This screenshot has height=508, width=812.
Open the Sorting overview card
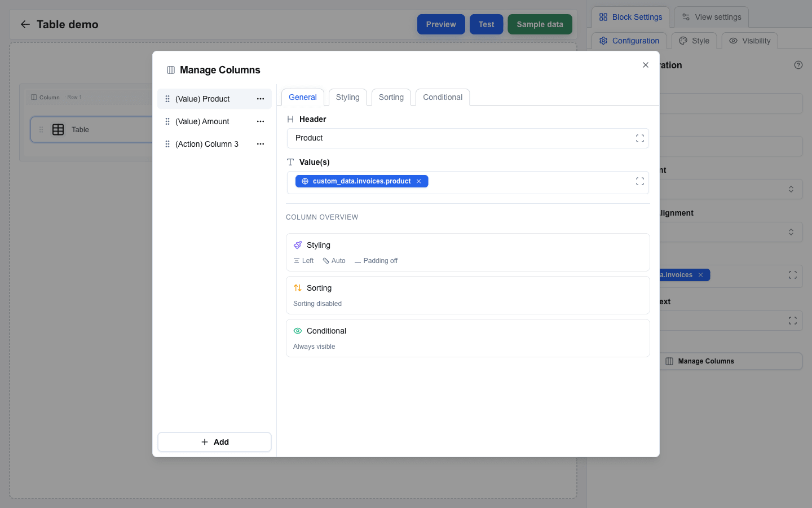pos(468,295)
